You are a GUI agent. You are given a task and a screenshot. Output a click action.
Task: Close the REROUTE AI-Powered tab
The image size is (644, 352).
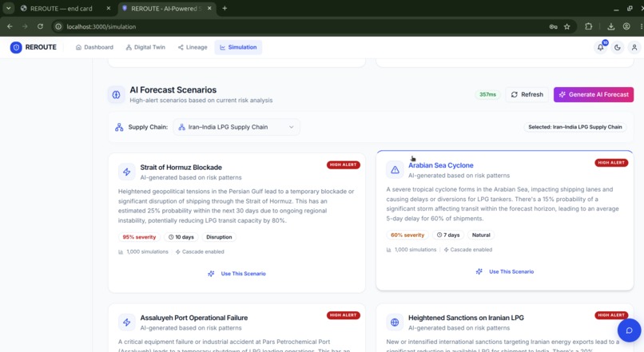coord(209,8)
